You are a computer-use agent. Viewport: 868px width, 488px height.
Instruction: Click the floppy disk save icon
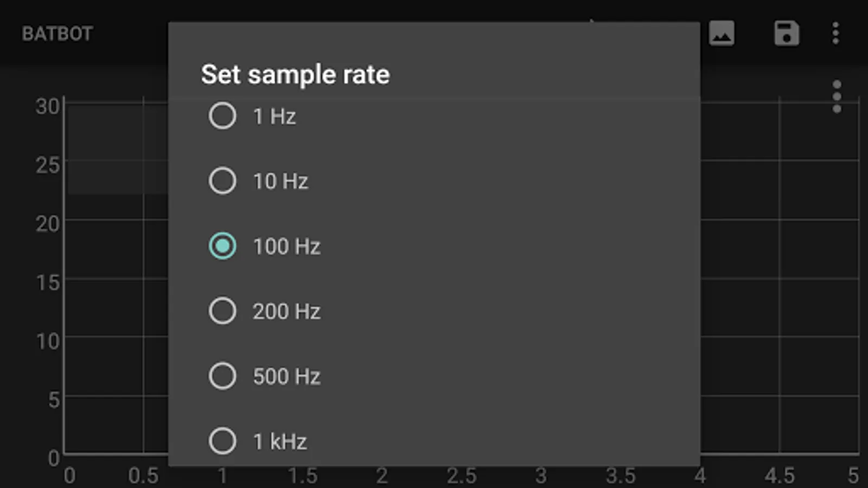(786, 34)
